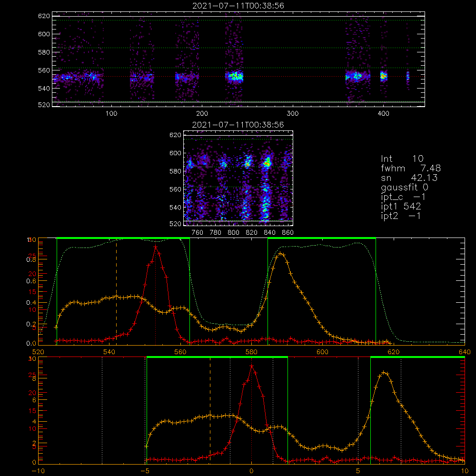The height and width of the screenshot is (476, 476).
Task: Pick the brightest red hotspot in the square image
Action: coord(267,164)
